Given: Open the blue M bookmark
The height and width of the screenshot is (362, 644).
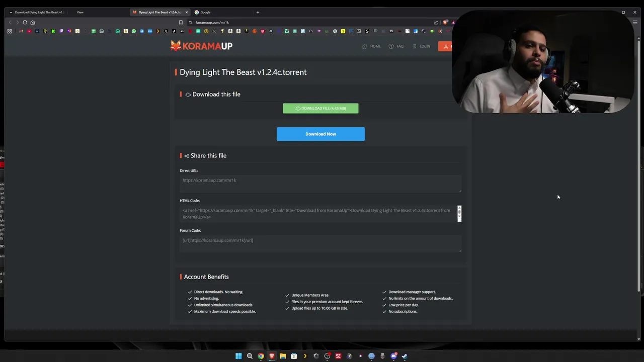Looking at the screenshot, I should [303, 31].
